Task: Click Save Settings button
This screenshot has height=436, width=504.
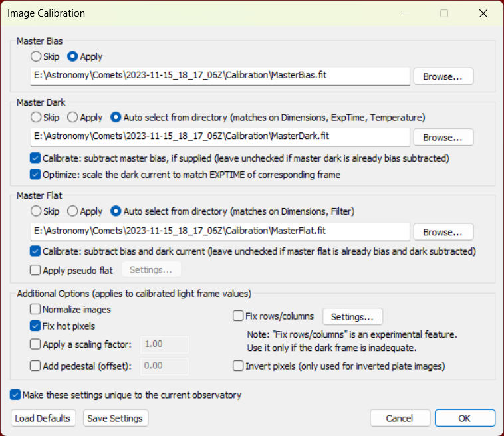Action: pyautogui.click(x=116, y=418)
